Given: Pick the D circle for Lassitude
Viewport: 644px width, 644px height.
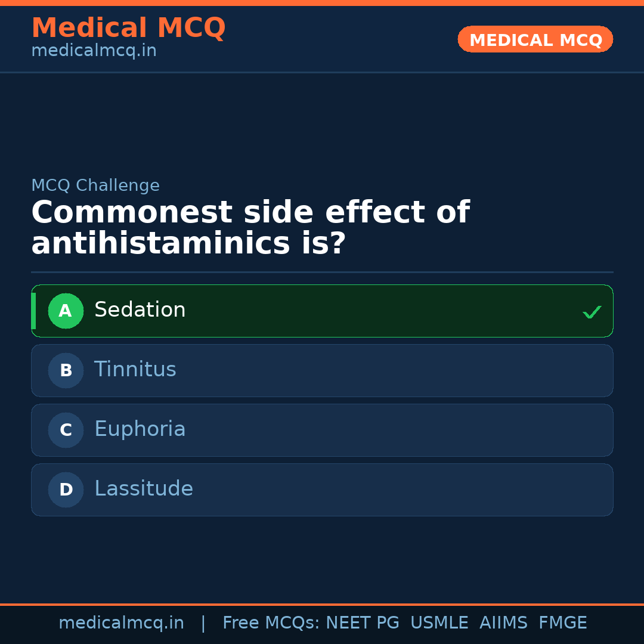Looking at the screenshot, I should point(66,490).
